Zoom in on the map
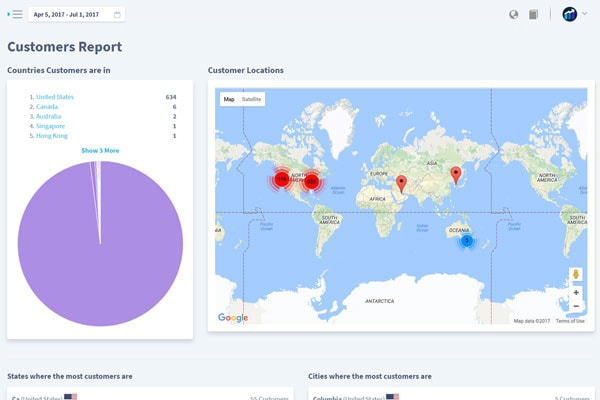Viewport: 600px width, 400px height. 576,292
